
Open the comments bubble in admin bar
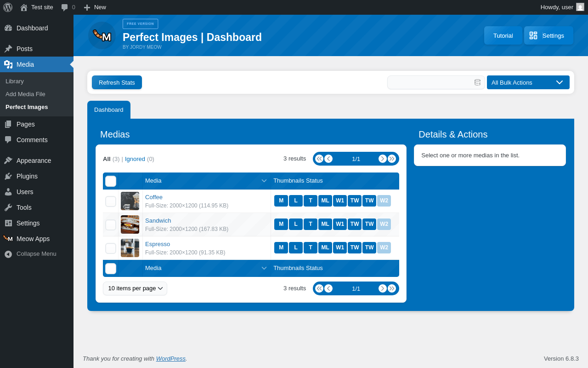coord(65,7)
